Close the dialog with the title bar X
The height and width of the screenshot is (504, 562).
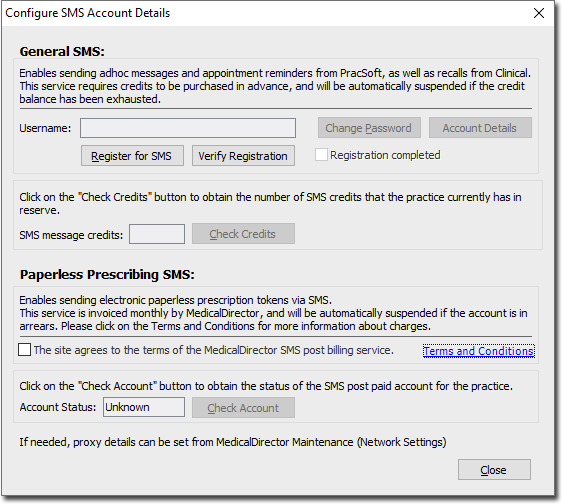(x=539, y=13)
